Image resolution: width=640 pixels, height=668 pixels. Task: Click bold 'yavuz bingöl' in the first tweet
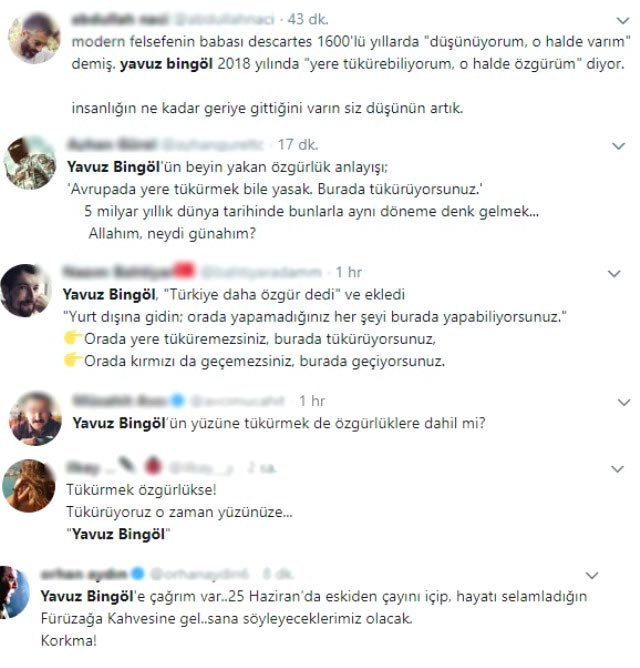point(166,64)
